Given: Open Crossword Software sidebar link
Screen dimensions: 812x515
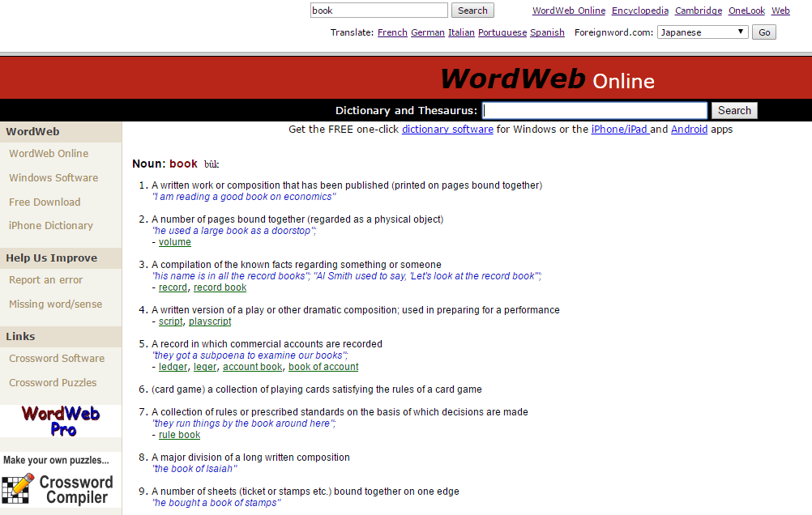Looking at the screenshot, I should click(x=57, y=358).
